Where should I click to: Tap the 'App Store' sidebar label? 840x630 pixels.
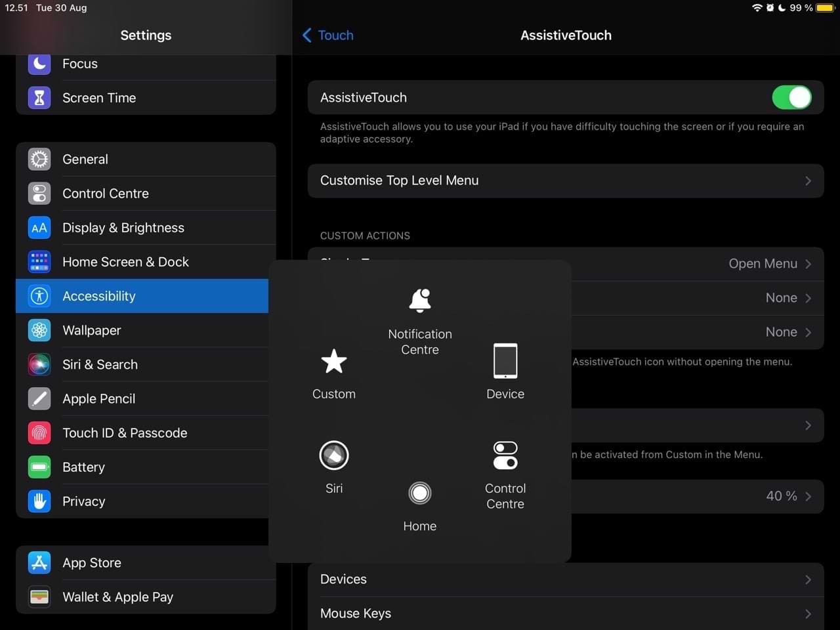[92, 563]
